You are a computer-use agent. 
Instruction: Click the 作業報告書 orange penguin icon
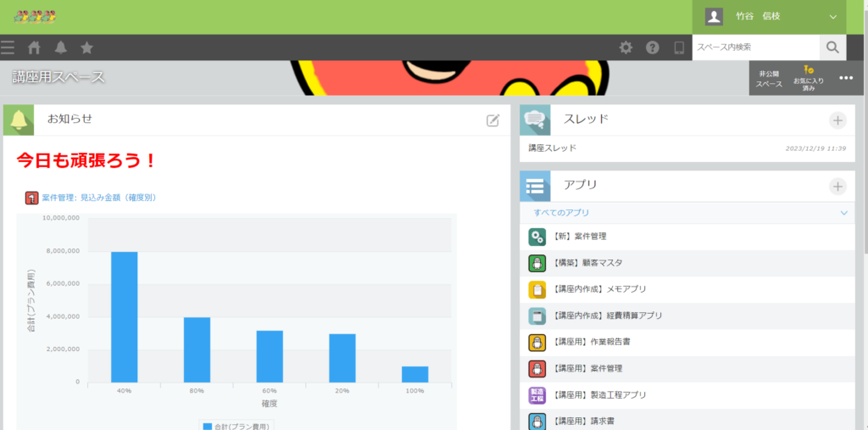tap(537, 343)
